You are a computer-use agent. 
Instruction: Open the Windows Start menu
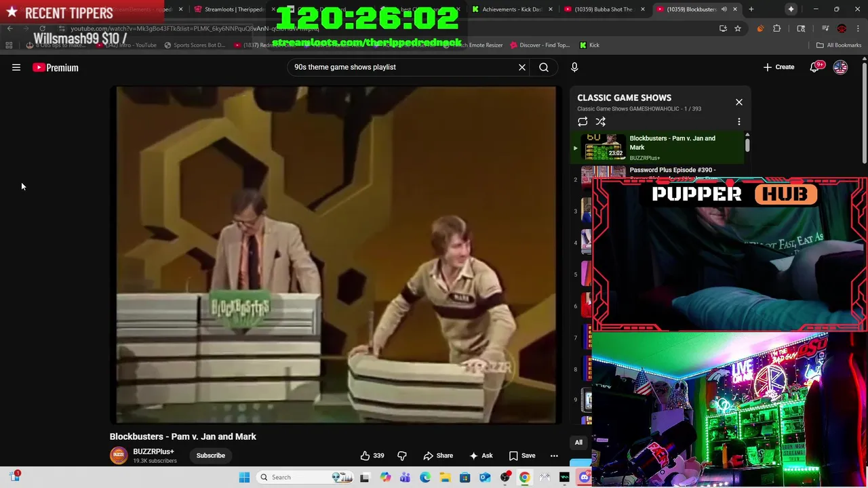244,477
